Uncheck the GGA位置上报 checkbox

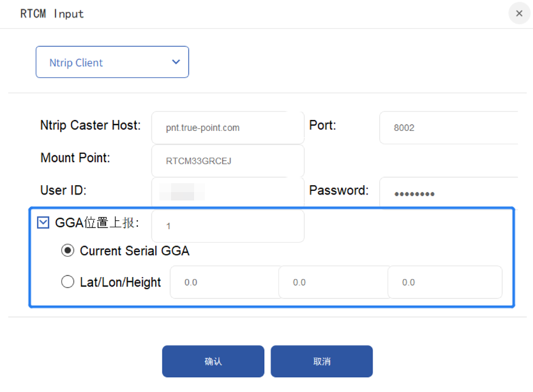click(43, 222)
